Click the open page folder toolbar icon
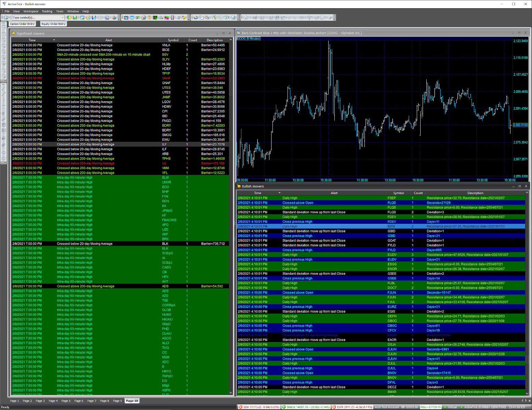 pyautogui.click(x=88, y=17)
